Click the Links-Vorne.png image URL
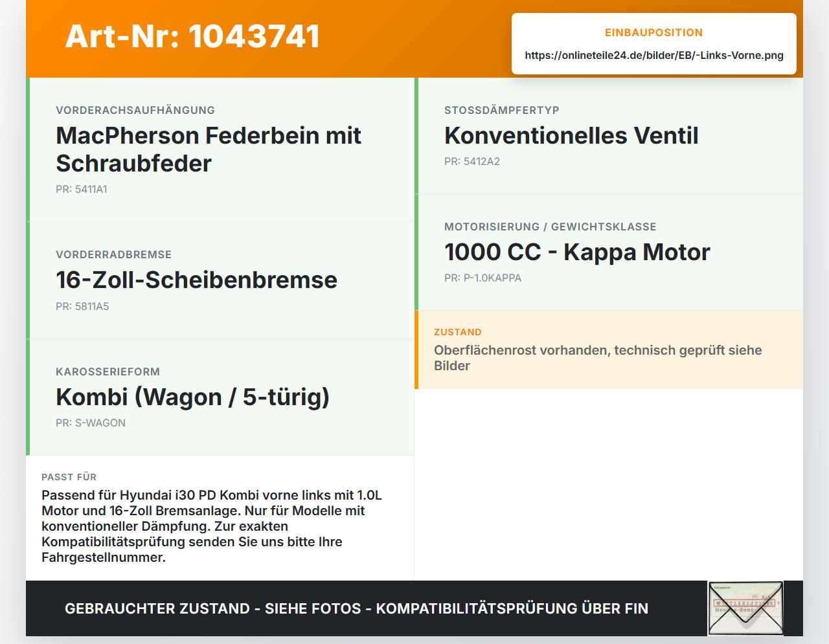This screenshot has width=829, height=644. (654, 55)
